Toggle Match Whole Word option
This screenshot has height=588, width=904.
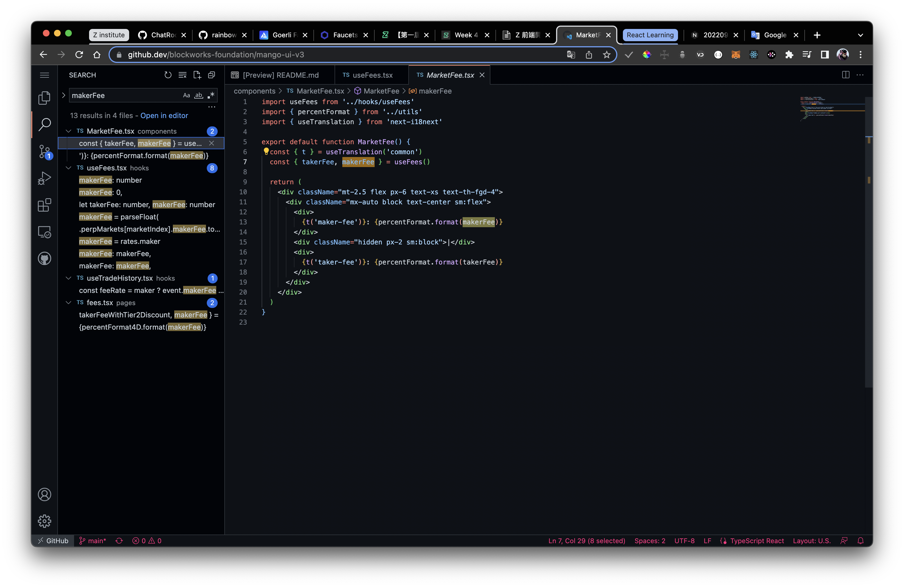coord(199,95)
